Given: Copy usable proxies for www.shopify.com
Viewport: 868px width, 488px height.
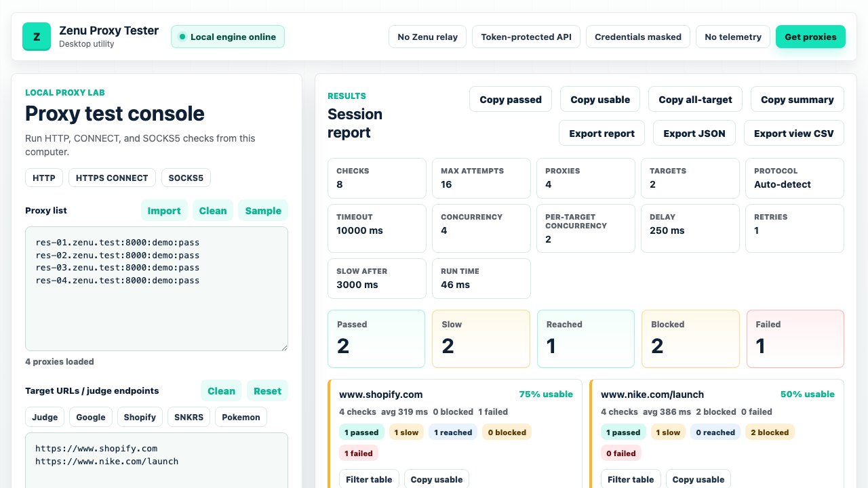Looking at the screenshot, I should click(x=437, y=479).
